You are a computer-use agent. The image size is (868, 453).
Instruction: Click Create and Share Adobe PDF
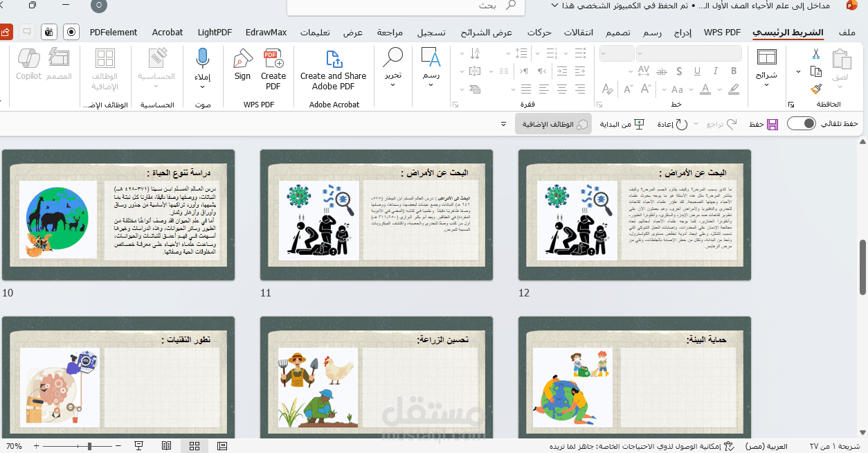click(334, 69)
